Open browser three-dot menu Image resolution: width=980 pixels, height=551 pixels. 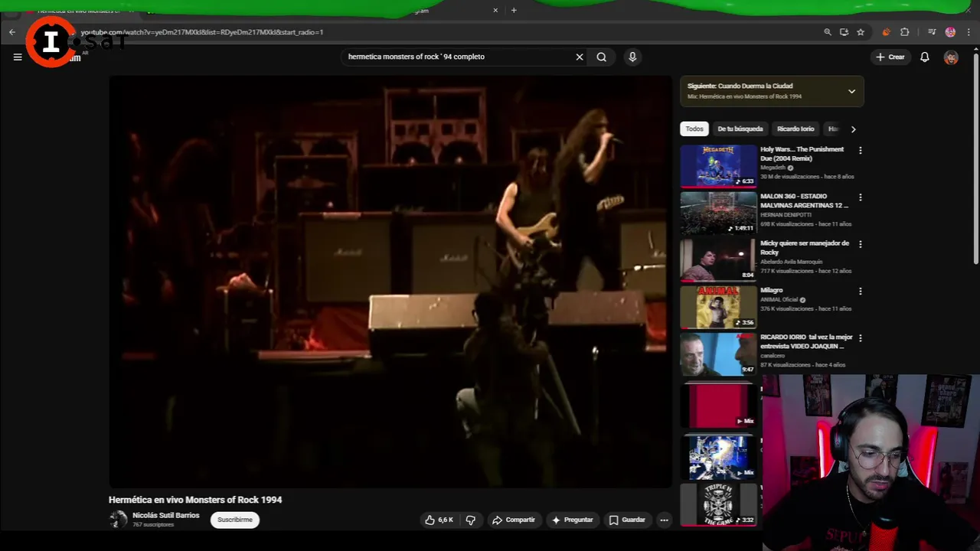click(969, 32)
